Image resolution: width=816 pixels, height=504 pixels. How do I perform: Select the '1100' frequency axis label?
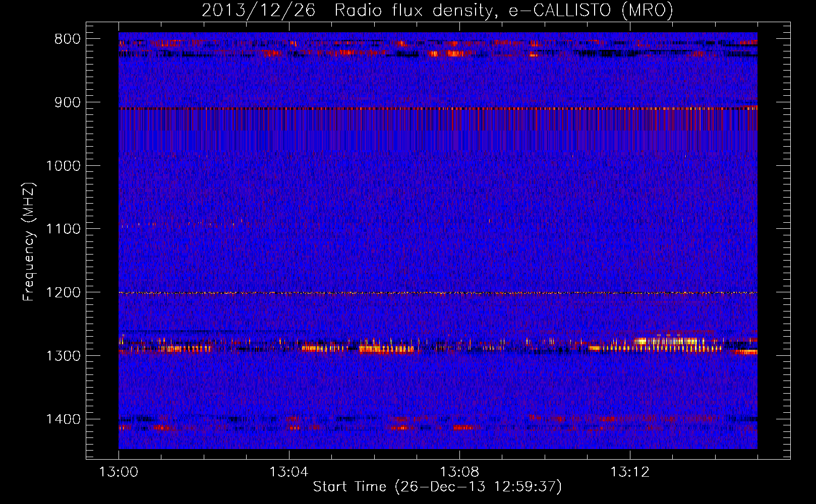pyautogui.click(x=63, y=229)
